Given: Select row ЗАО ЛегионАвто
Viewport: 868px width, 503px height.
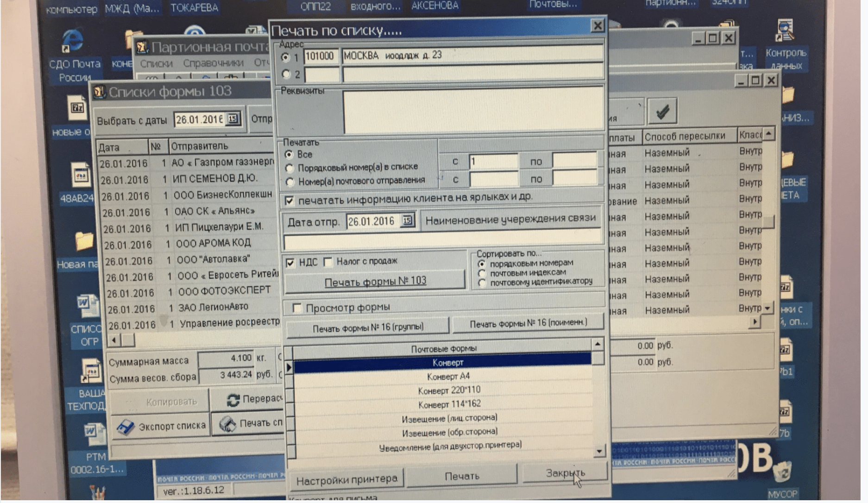Looking at the screenshot, I should click(194, 308).
